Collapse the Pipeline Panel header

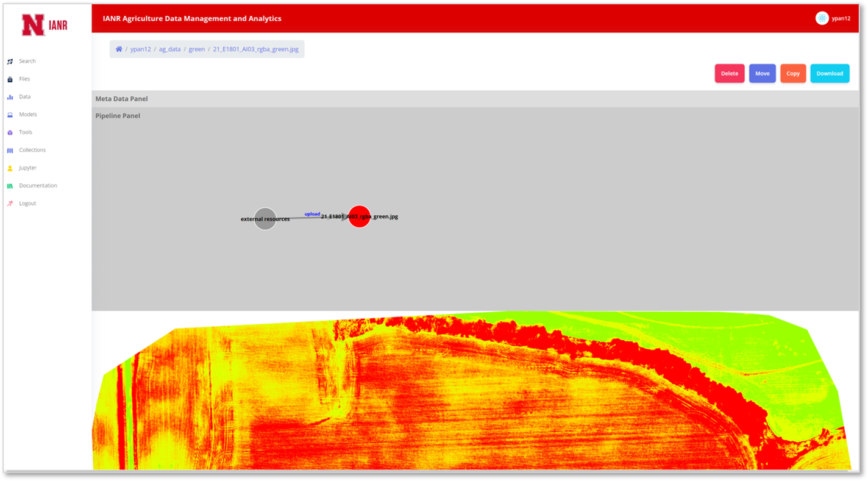click(118, 116)
